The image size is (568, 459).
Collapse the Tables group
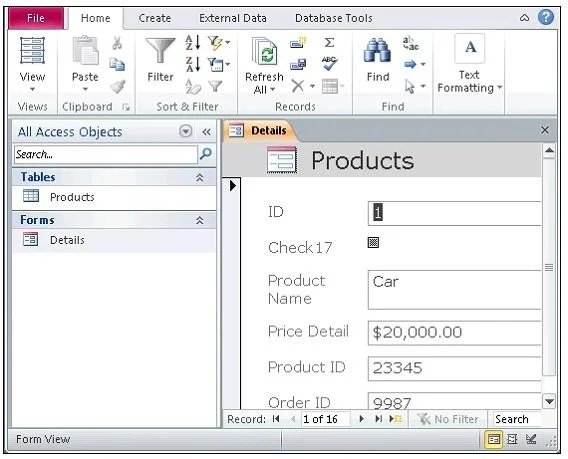coord(200,177)
